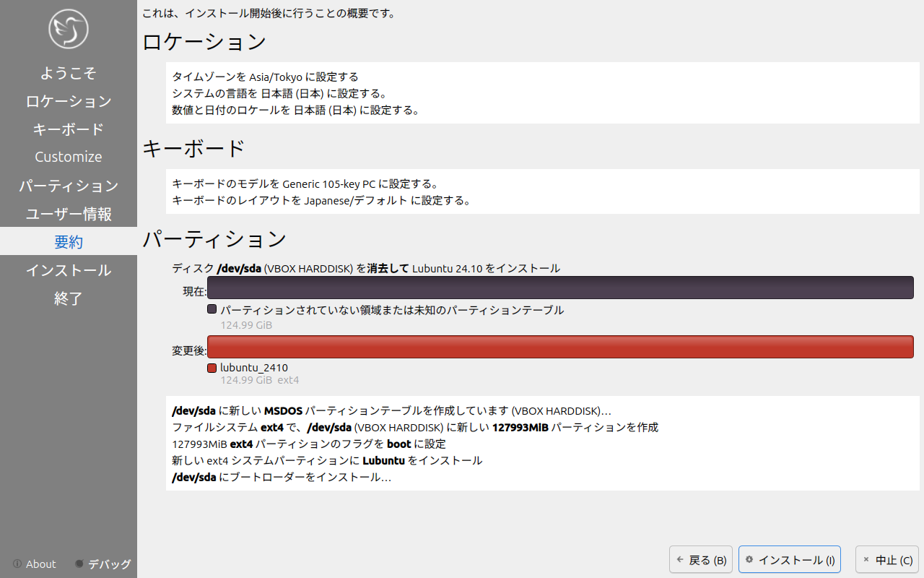Select the ロケーション step in sidebar
924x578 pixels.
[x=69, y=101]
